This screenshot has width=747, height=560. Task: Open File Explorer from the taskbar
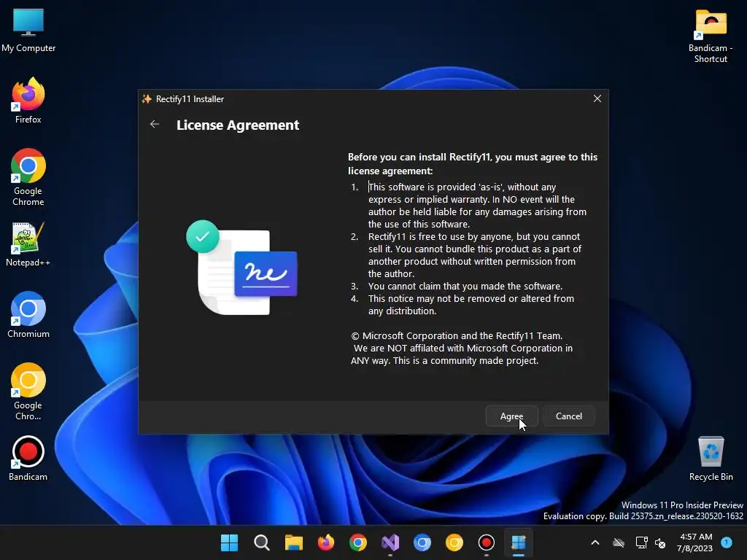(293, 542)
